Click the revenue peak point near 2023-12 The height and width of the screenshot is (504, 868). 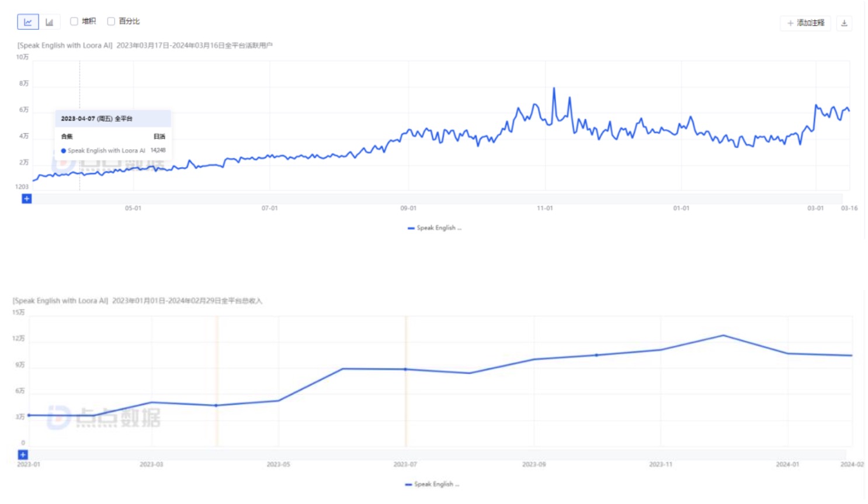tap(723, 336)
